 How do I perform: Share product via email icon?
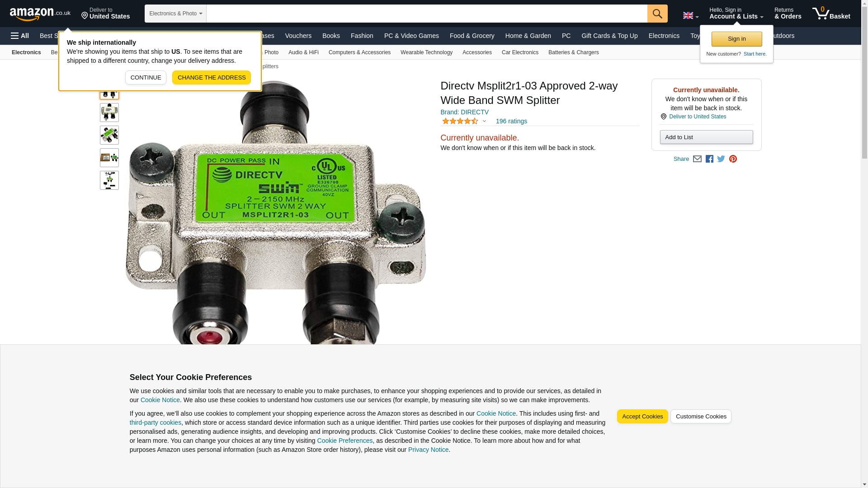click(x=697, y=159)
